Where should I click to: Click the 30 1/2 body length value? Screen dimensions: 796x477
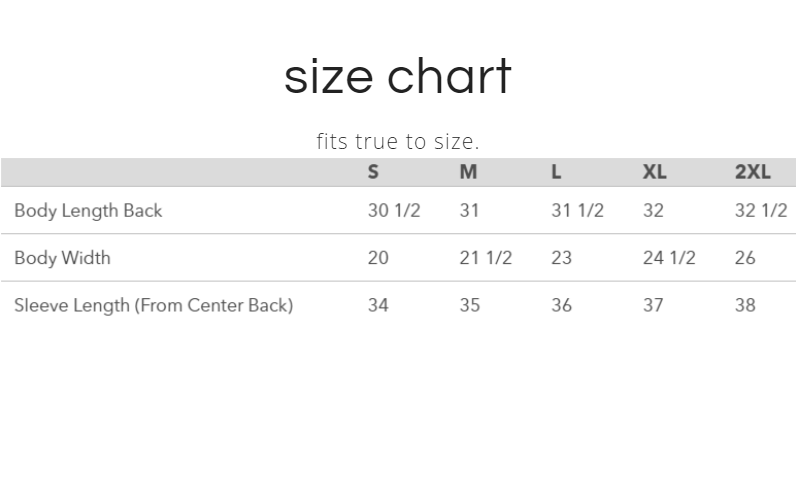(x=394, y=211)
